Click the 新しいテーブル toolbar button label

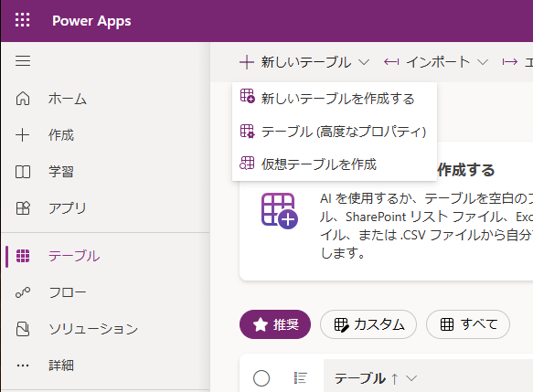pyautogui.click(x=306, y=62)
